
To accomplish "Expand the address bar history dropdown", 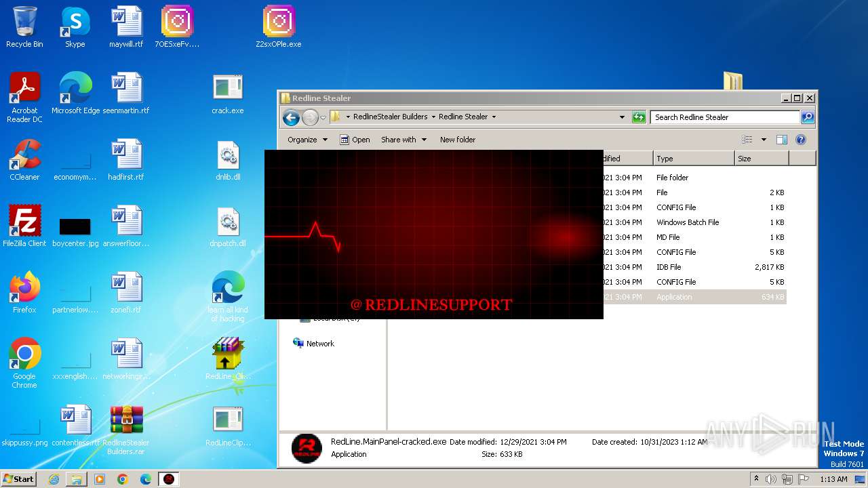I will click(622, 117).
